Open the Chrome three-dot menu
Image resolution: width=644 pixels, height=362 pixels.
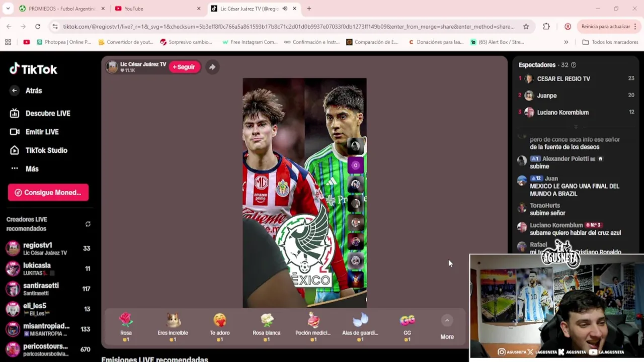[636, 27]
